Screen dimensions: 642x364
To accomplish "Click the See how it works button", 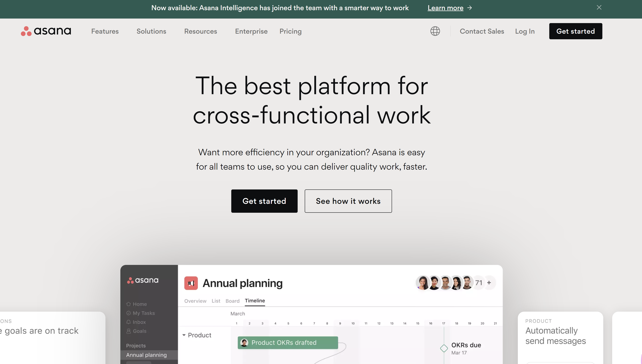I will point(348,201).
